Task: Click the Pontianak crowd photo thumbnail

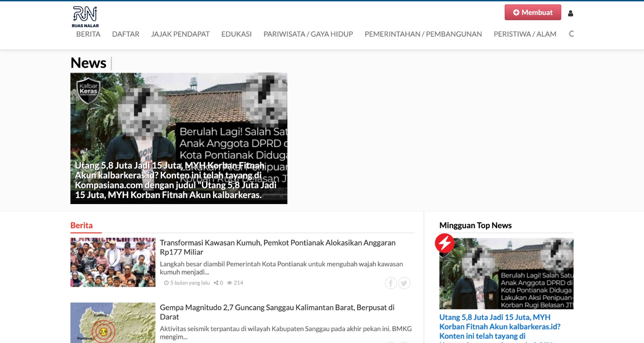Action: 113,262
